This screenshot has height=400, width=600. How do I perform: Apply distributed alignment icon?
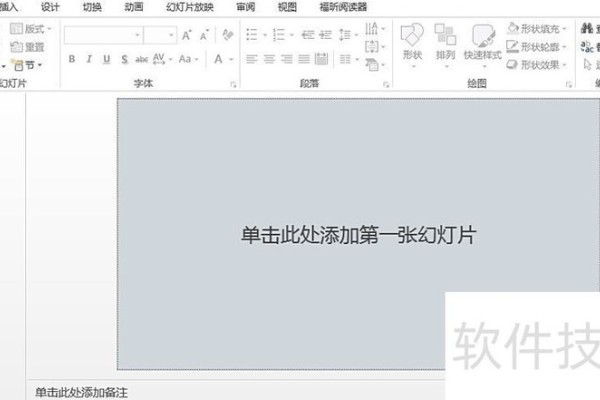point(321,59)
